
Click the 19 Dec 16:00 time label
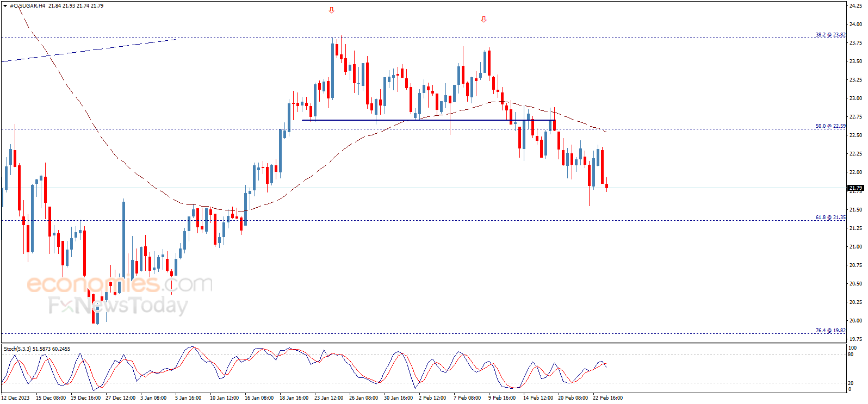coord(85,398)
